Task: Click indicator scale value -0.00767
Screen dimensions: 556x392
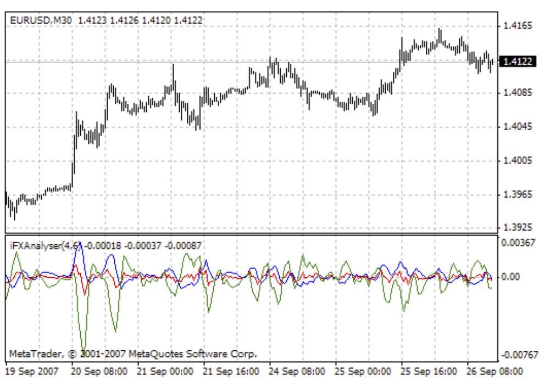Action: (519, 355)
